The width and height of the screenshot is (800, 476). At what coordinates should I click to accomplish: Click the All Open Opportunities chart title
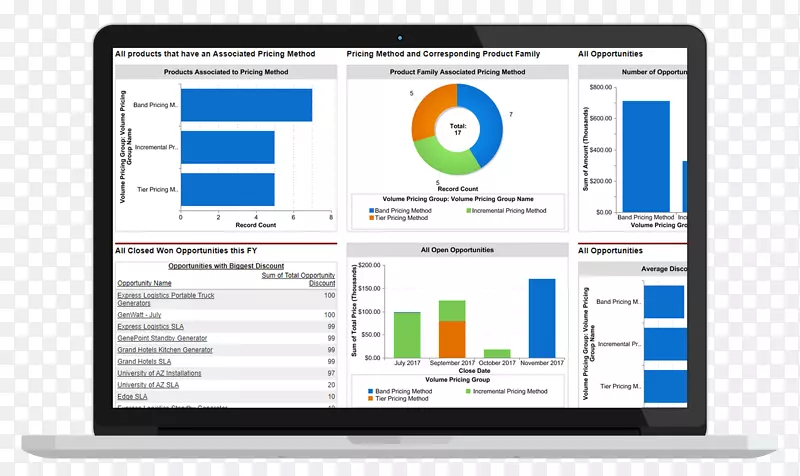[x=457, y=249]
